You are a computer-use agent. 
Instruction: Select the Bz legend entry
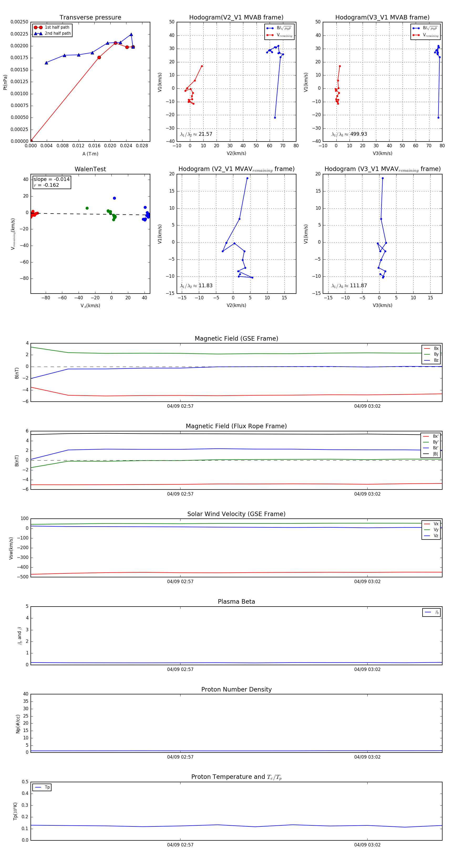pyautogui.click(x=431, y=361)
